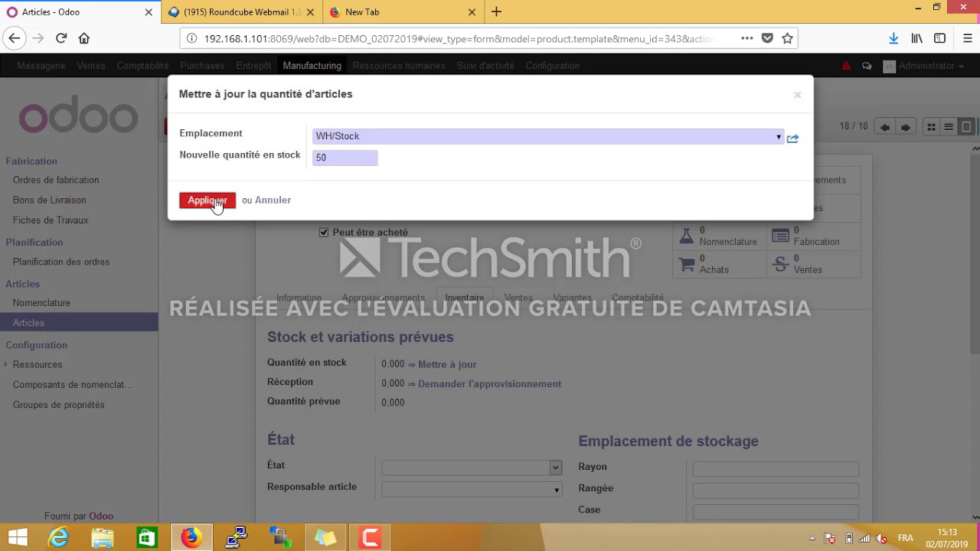This screenshot has width=980, height=551.
Task: Open Ordres de fabrication in sidebar
Action: click(x=56, y=180)
